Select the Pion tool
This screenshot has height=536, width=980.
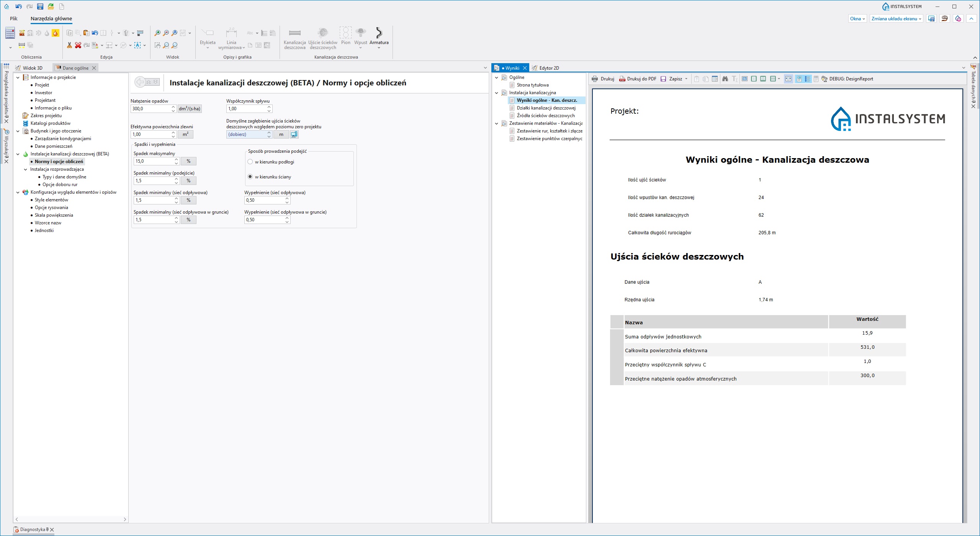click(x=346, y=36)
